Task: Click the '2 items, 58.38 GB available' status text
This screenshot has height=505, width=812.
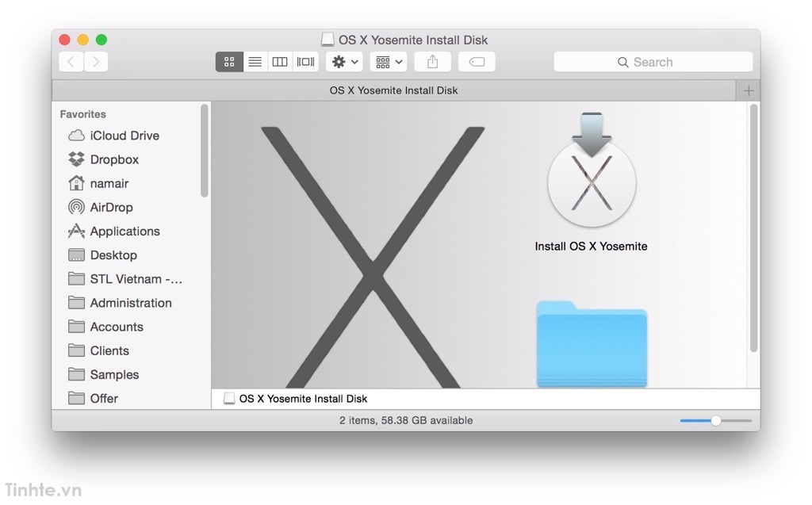Action: coord(406,421)
